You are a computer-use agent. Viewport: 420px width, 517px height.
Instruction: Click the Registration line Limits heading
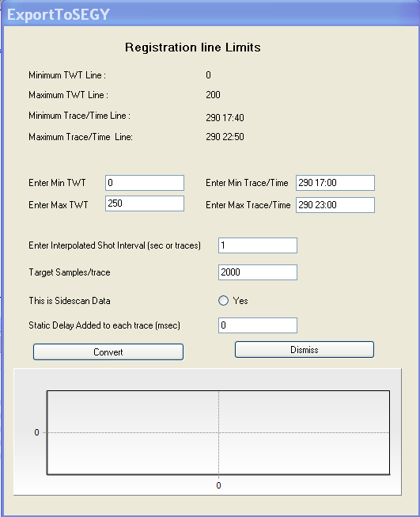pos(193,48)
